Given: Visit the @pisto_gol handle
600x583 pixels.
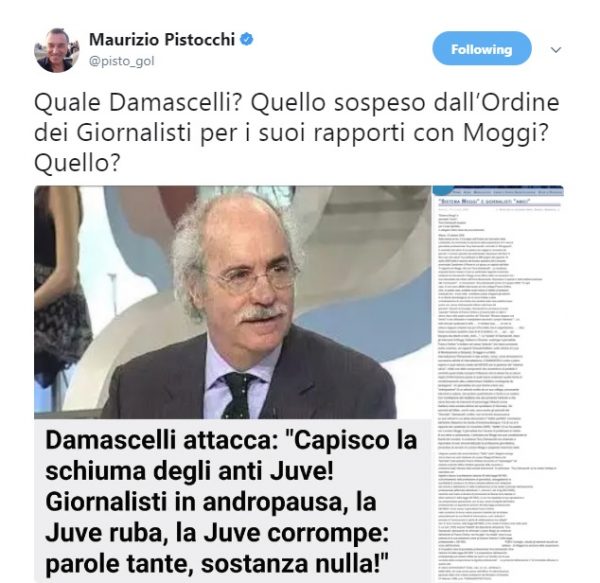Looking at the screenshot, I should point(122,61).
